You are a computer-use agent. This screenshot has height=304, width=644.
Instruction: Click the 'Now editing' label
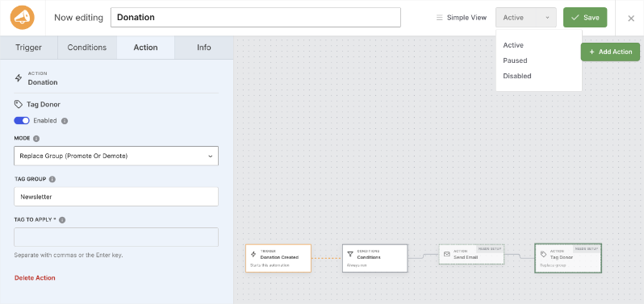[x=78, y=18]
